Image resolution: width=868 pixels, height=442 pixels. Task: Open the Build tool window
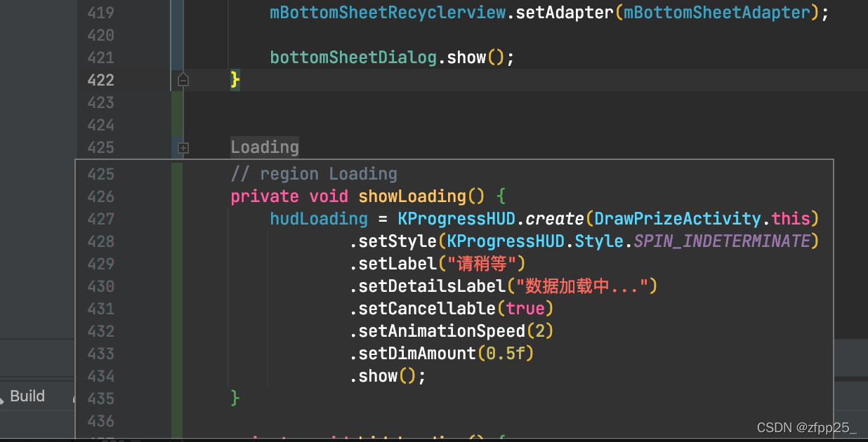click(27, 396)
